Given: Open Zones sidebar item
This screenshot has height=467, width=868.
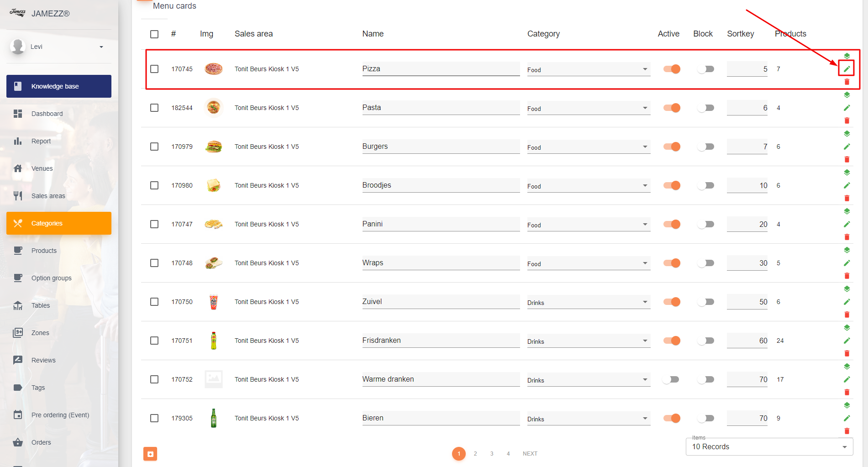Looking at the screenshot, I should pyautogui.click(x=59, y=333).
